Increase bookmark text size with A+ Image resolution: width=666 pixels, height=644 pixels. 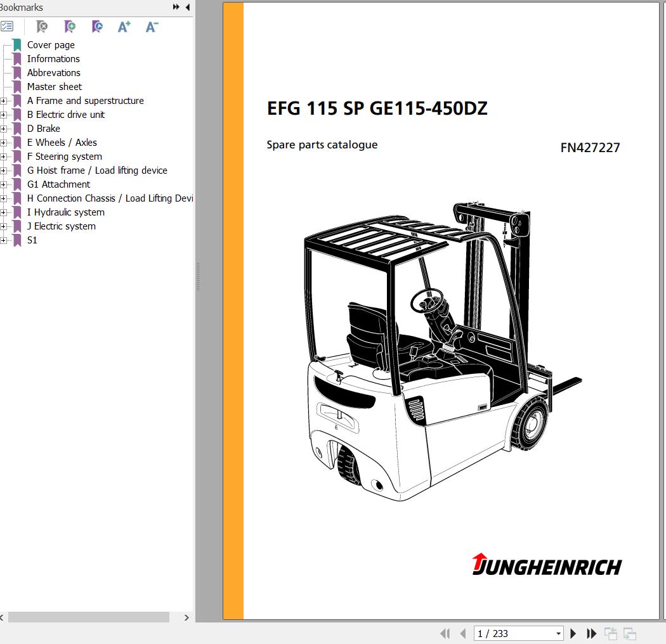[124, 27]
